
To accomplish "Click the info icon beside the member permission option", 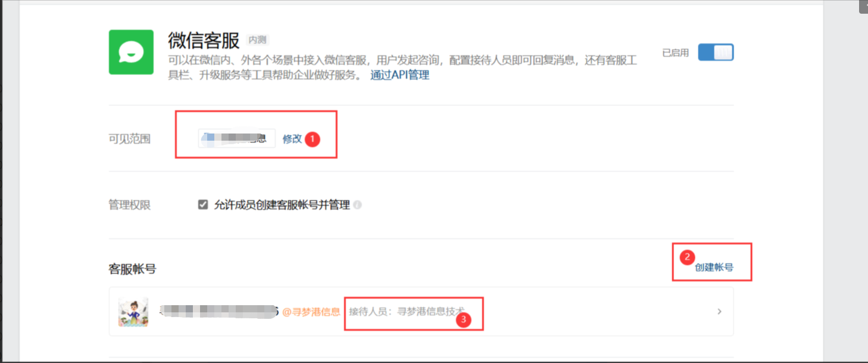I will point(357,205).
